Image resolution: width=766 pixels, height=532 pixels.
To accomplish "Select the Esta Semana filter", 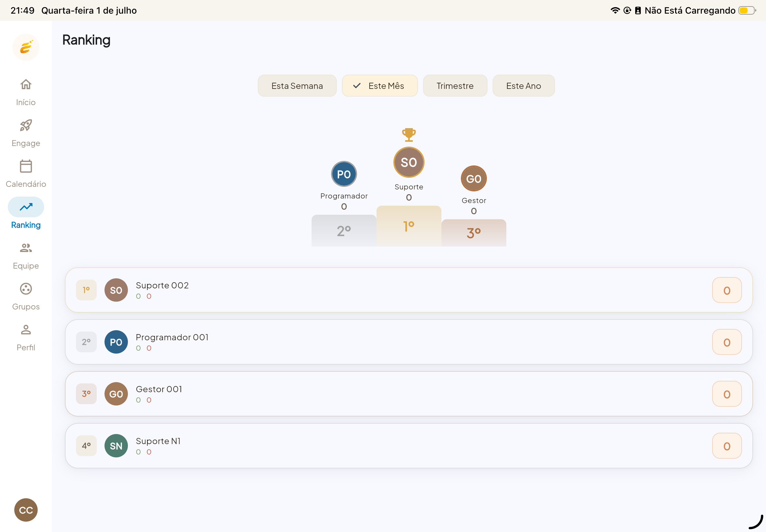I will (x=297, y=86).
